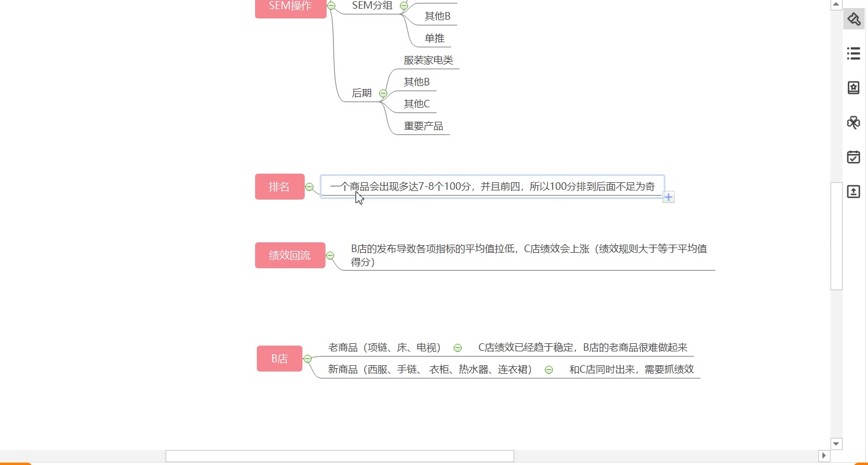
Task: Open the task calendar panel
Action: point(853,157)
